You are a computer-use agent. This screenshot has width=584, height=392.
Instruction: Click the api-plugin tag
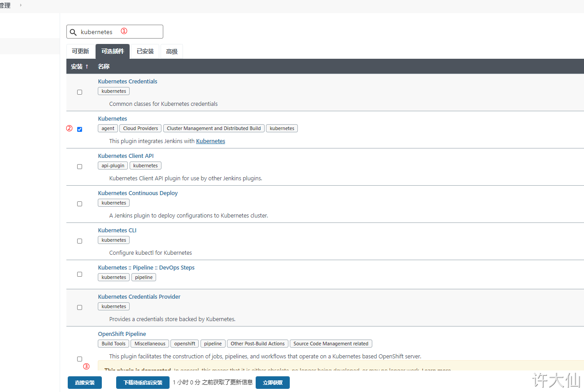tap(113, 166)
